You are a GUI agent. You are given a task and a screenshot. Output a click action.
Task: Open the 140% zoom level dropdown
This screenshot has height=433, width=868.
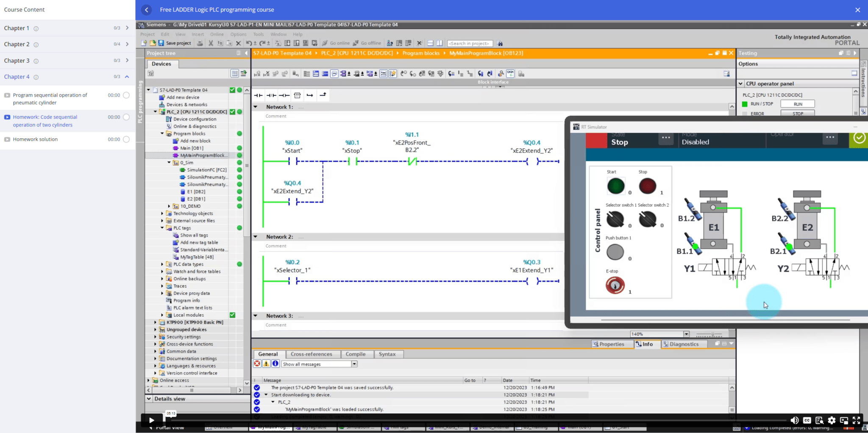point(687,334)
